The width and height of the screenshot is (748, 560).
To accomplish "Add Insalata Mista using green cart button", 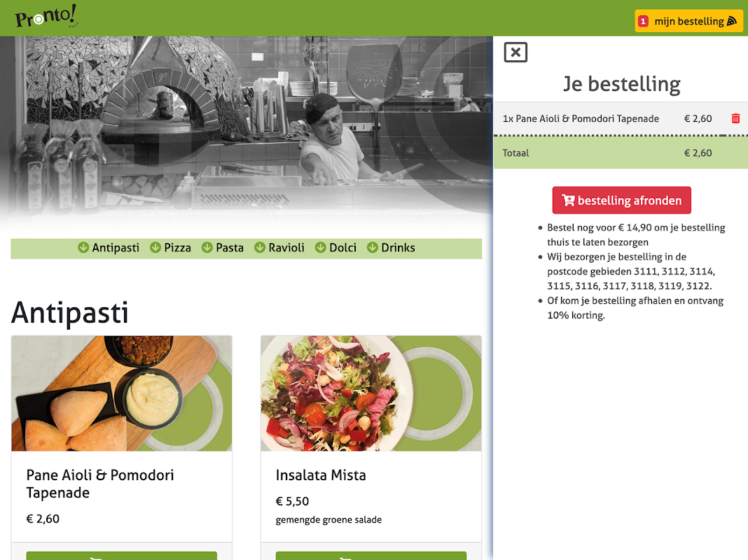I will point(371,556).
